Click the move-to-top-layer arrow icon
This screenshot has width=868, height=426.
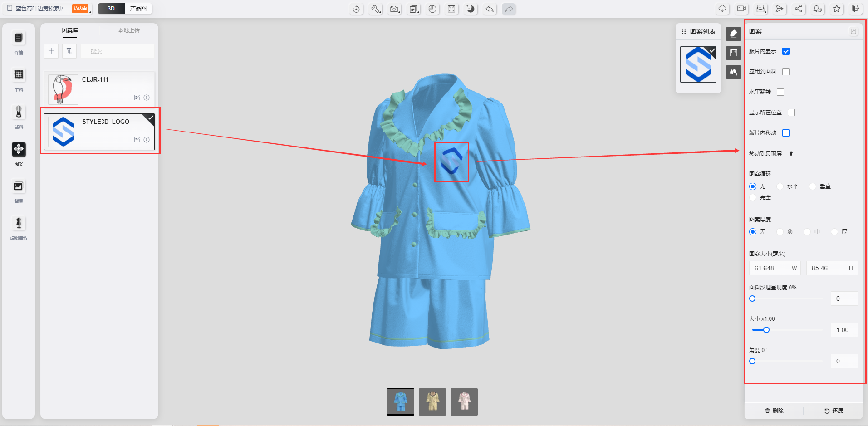pos(791,153)
